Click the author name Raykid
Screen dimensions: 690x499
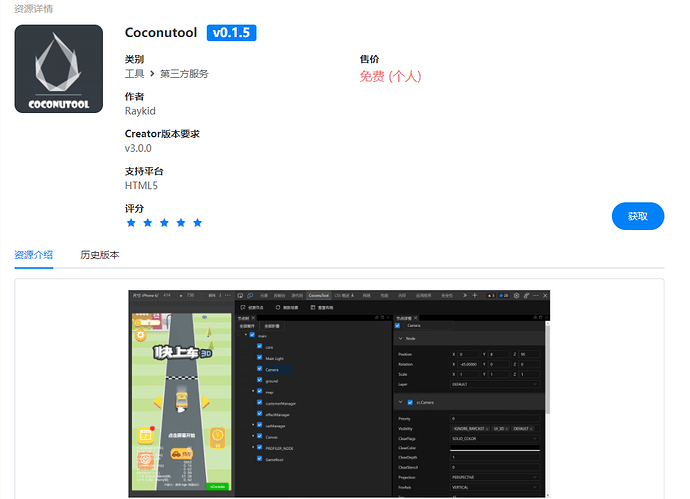pyautogui.click(x=140, y=111)
